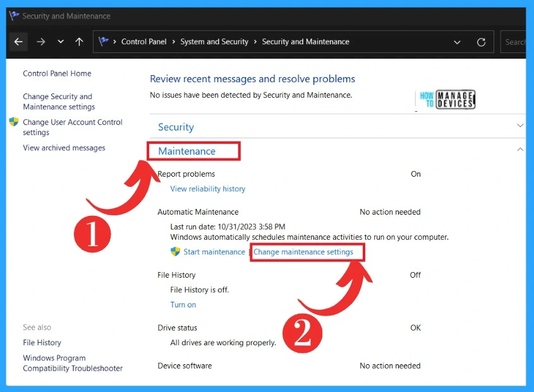Click 'No action needed' beside Automatic Maintenance
This screenshot has width=534, height=392.
pyautogui.click(x=390, y=212)
